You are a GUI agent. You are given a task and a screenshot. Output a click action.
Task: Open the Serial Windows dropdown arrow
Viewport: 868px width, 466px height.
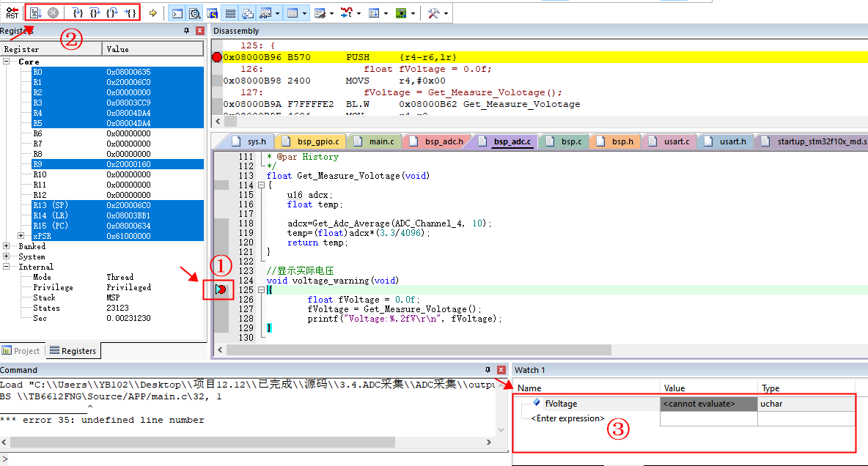331,13
